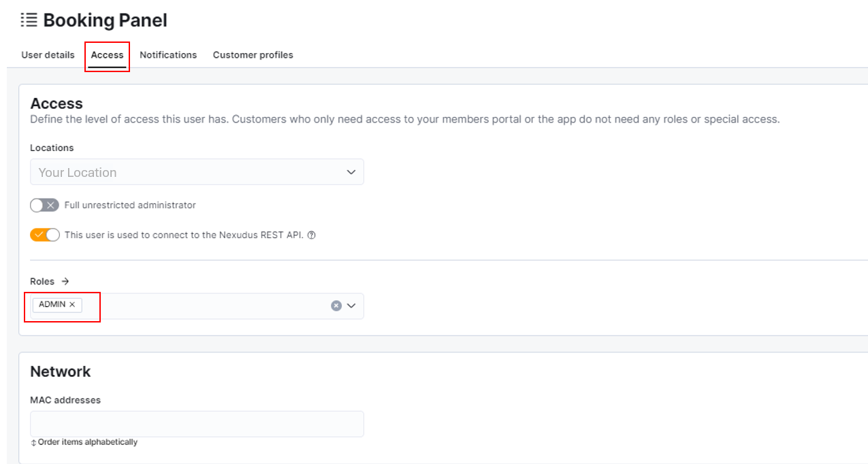Open the Notifications tab
868x464 pixels.
coord(168,55)
